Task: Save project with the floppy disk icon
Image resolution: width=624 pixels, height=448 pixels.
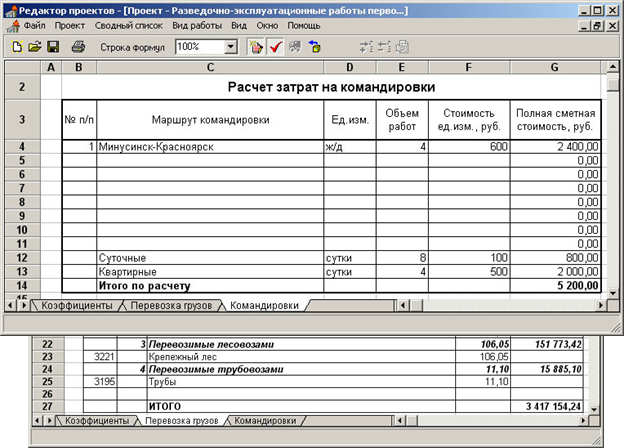Action: click(x=53, y=47)
